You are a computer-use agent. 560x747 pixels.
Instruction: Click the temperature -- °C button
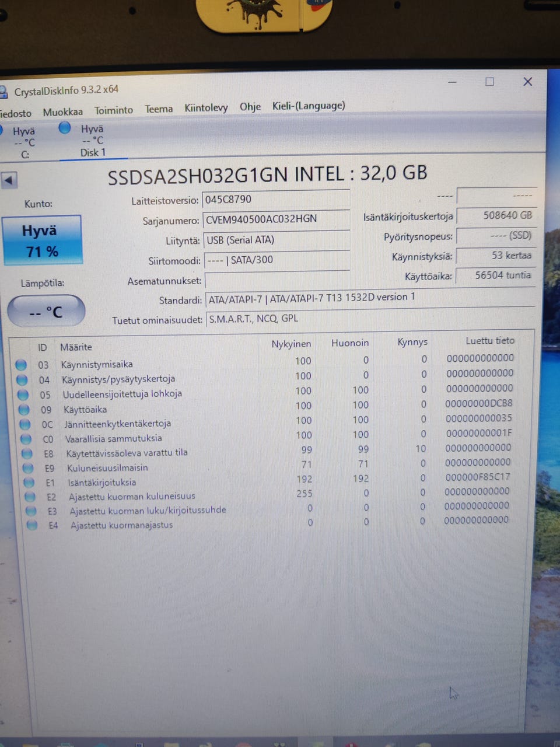coord(46,311)
